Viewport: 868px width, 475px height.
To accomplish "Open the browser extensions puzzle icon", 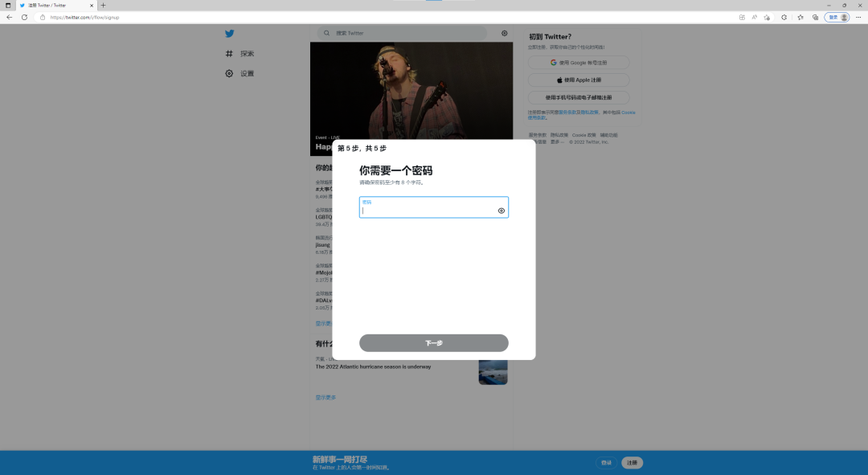I will tap(784, 17).
